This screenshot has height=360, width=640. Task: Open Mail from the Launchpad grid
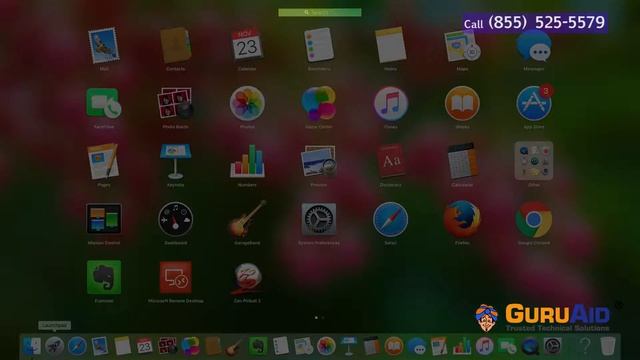[104, 45]
